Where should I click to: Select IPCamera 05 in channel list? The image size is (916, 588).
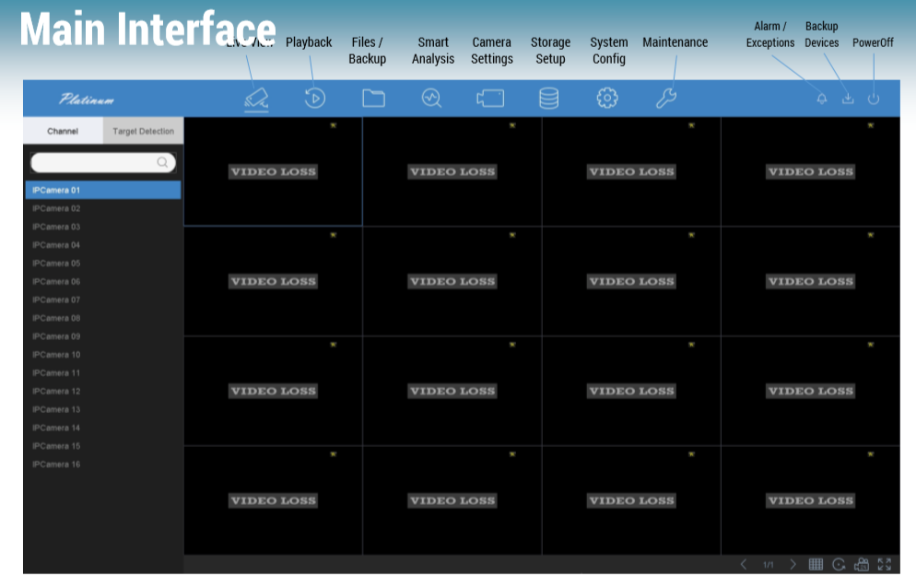pyautogui.click(x=56, y=263)
